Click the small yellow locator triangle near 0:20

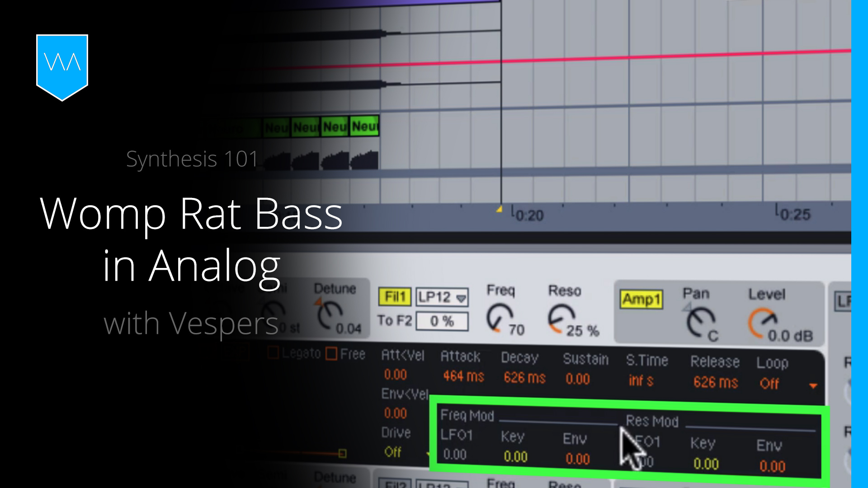(499, 209)
